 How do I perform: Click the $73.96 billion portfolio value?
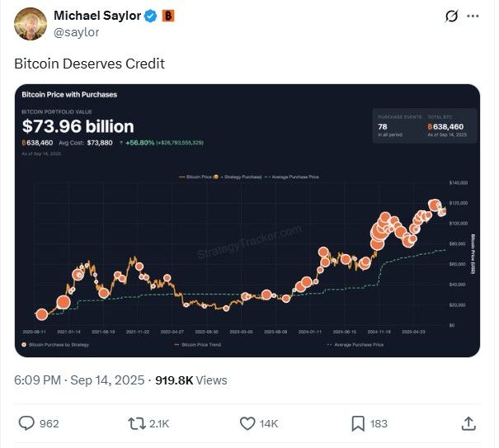[x=78, y=126]
